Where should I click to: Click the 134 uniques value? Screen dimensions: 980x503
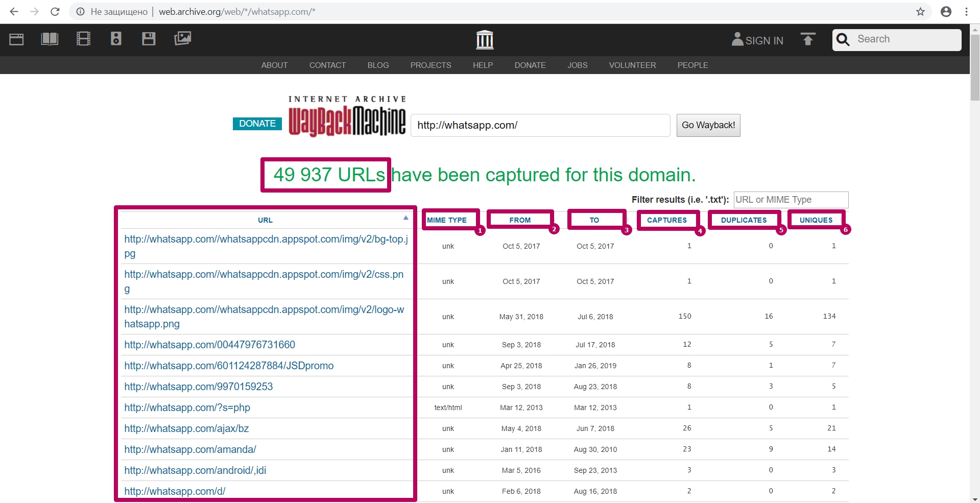pos(829,316)
